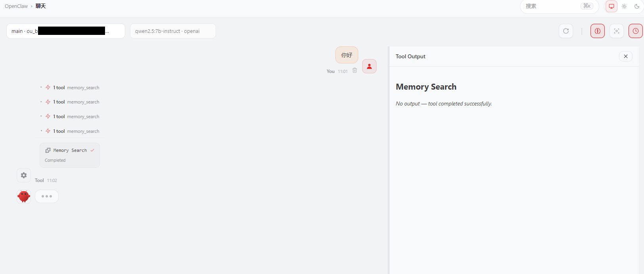Switch to light theme sun icon

pyautogui.click(x=624, y=6)
